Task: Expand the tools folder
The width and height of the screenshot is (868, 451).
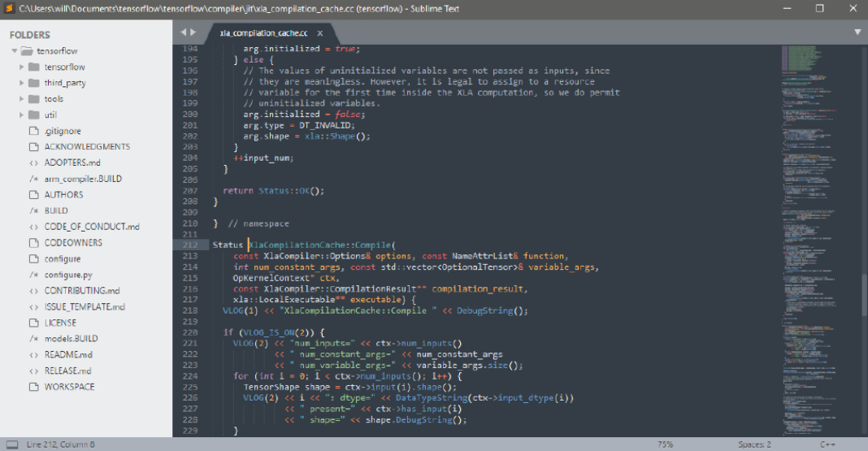Action: [x=22, y=99]
